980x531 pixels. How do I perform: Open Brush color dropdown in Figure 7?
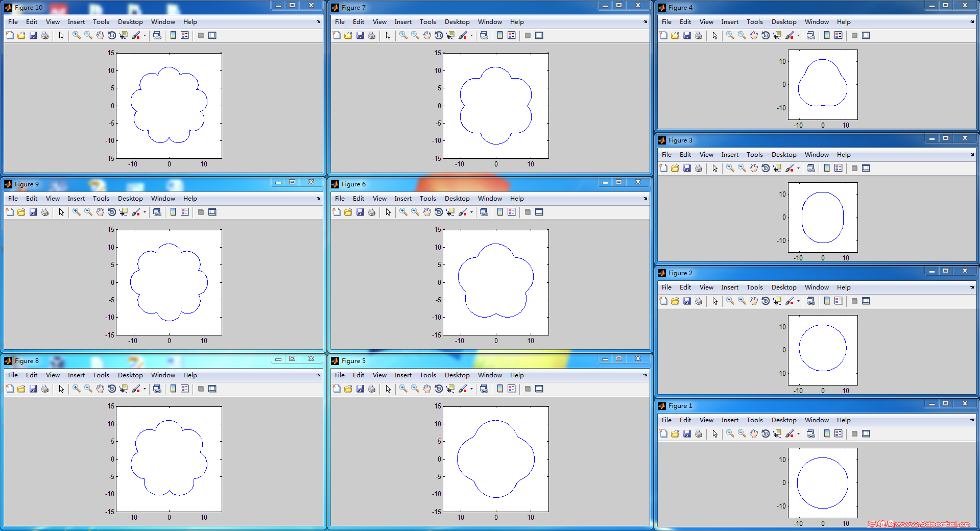[x=471, y=35]
